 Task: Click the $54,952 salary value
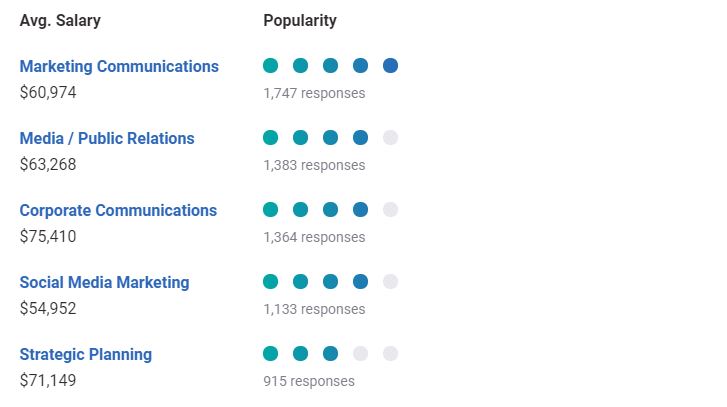[x=48, y=309]
